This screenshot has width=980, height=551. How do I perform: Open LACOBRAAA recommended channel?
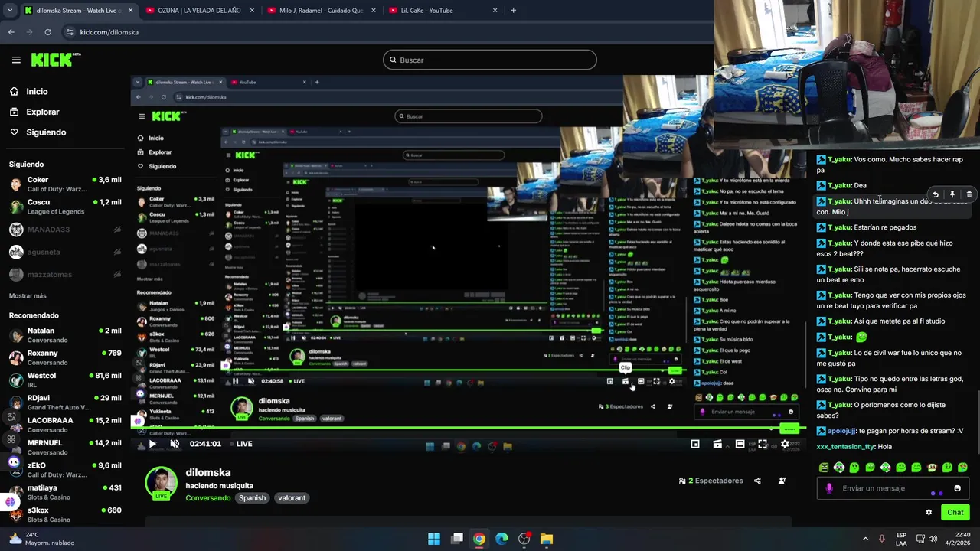[x=65, y=425]
